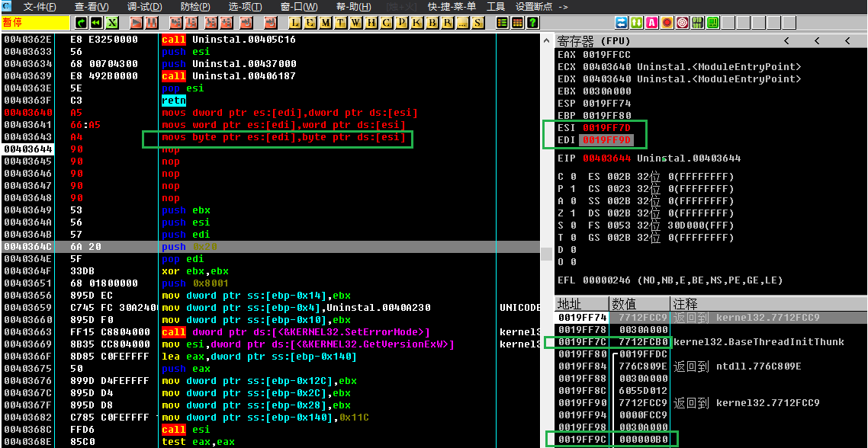Click the 注释 column header in stack

[x=685, y=303]
